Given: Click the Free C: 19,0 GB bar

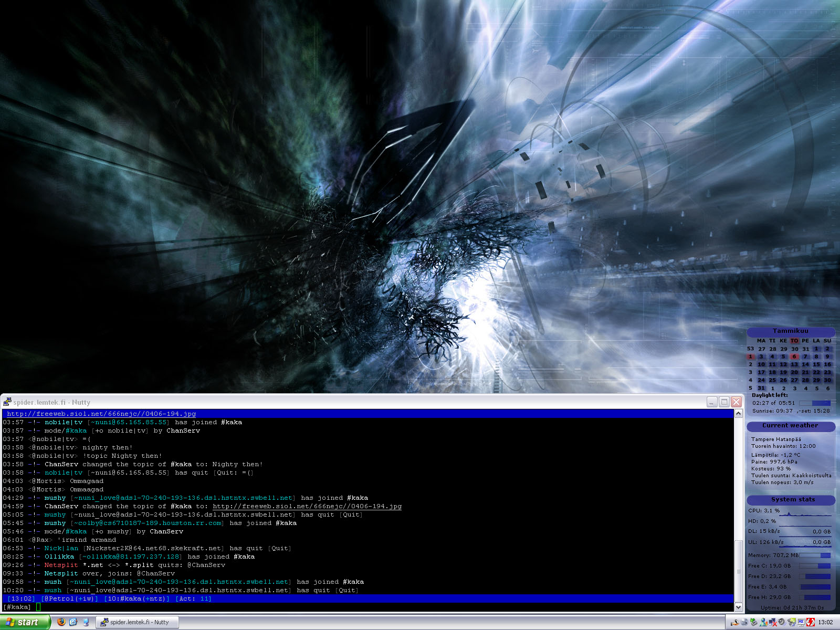Looking at the screenshot, I should (815, 566).
